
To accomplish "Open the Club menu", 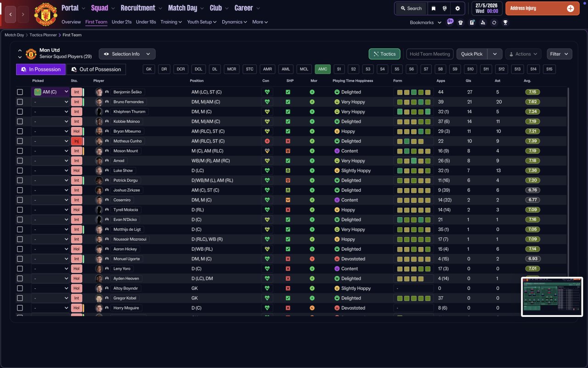I will point(220,8).
